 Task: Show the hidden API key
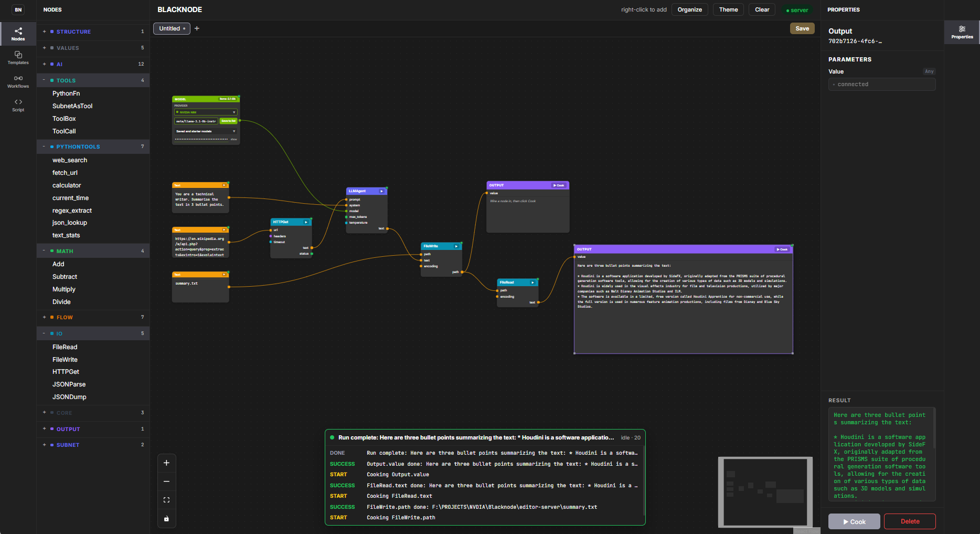coord(233,140)
